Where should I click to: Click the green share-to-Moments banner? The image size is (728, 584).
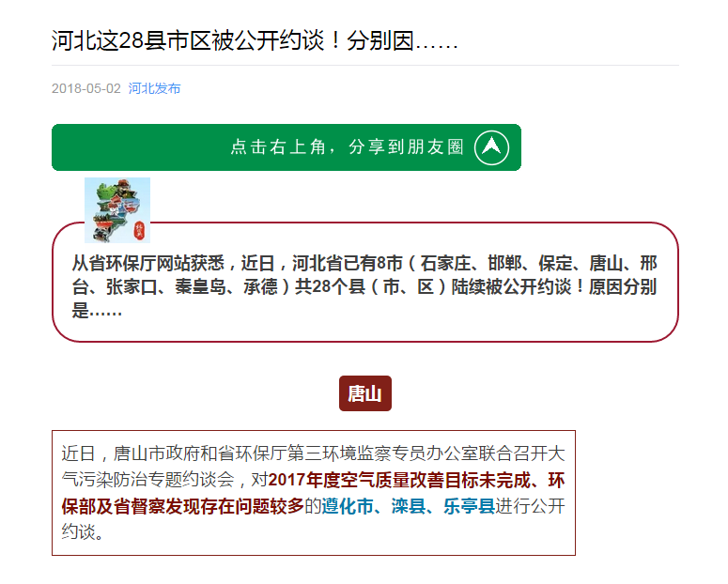287,147
